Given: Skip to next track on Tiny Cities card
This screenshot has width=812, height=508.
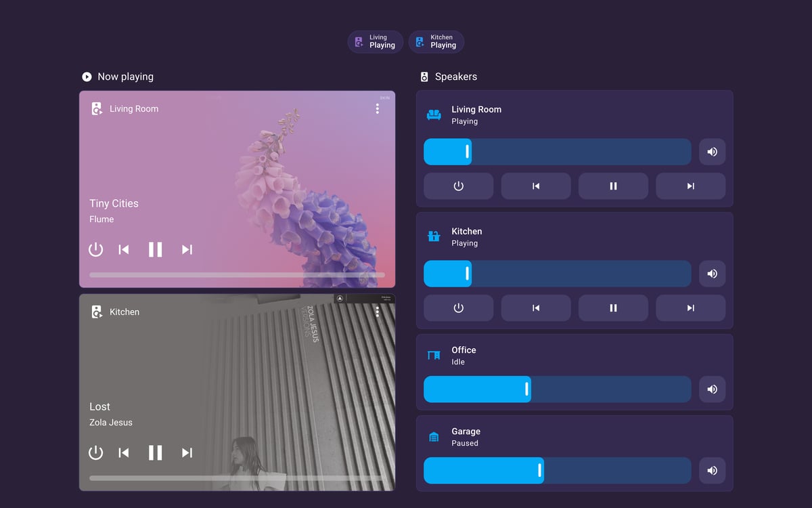Looking at the screenshot, I should [x=187, y=249].
